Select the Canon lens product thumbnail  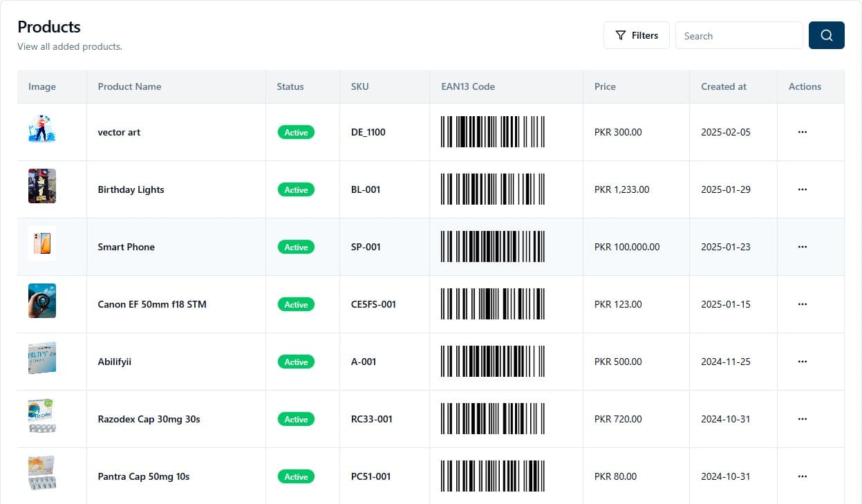click(x=42, y=301)
